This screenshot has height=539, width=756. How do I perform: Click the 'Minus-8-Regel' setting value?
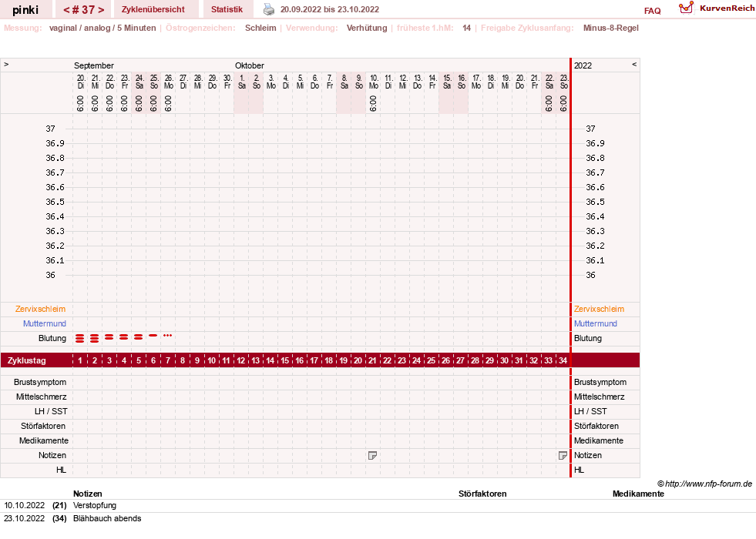tap(611, 28)
